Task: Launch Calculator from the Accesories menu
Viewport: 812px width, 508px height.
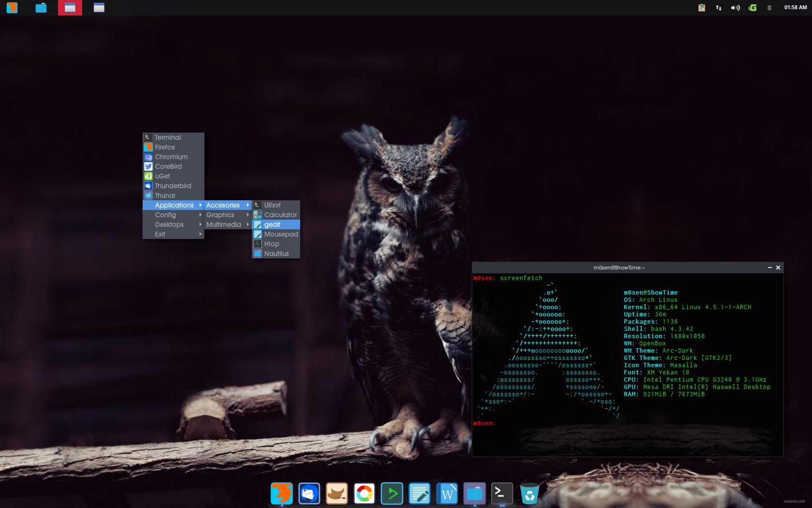Action: coord(276,215)
